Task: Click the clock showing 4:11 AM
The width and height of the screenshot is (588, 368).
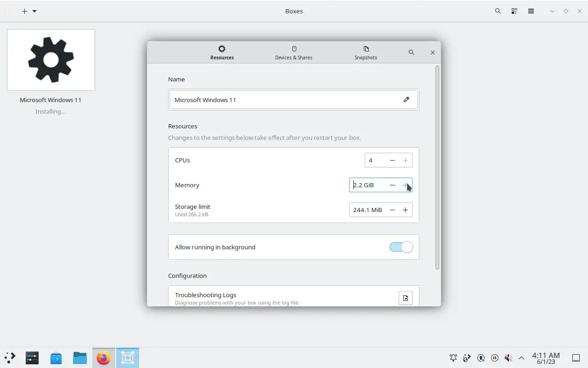Action: point(546,358)
